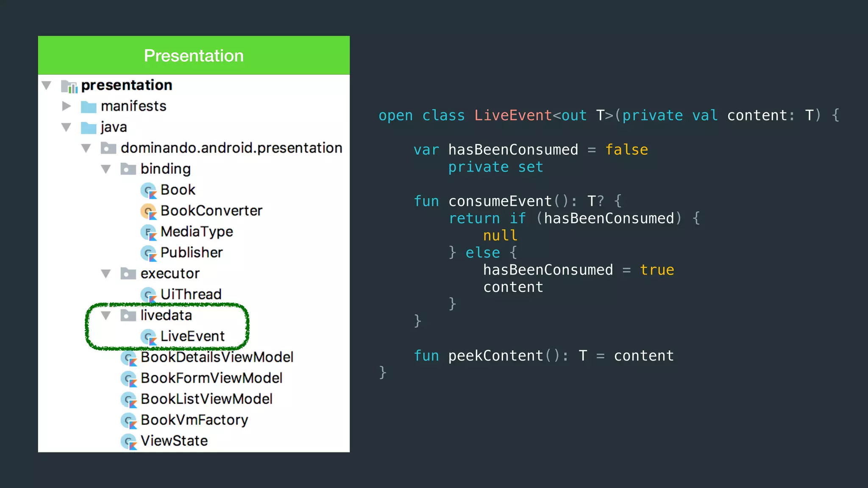Click LiveEvent class name in code
Image resolution: width=868 pixels, height=488 pixels.
[513, 115]
